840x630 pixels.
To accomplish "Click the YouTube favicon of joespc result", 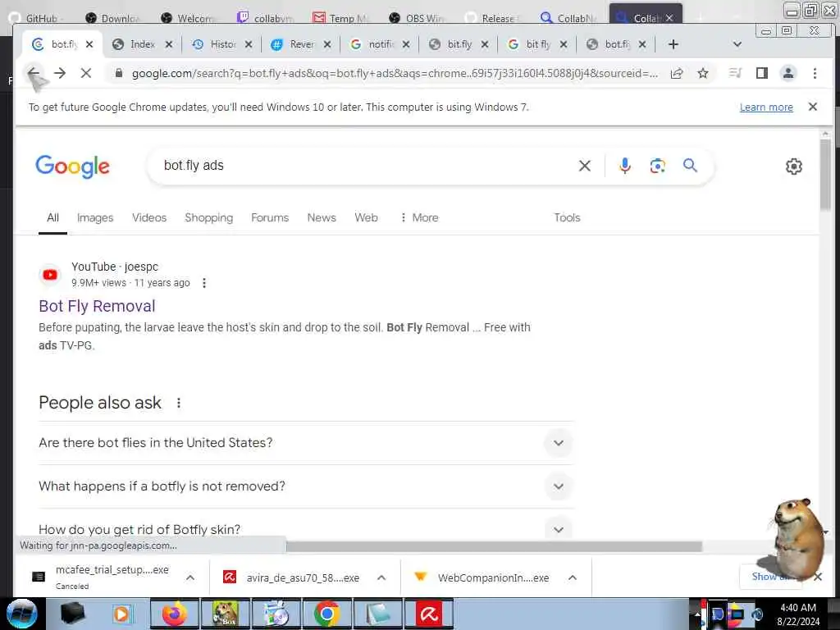I will click(50, 275).
